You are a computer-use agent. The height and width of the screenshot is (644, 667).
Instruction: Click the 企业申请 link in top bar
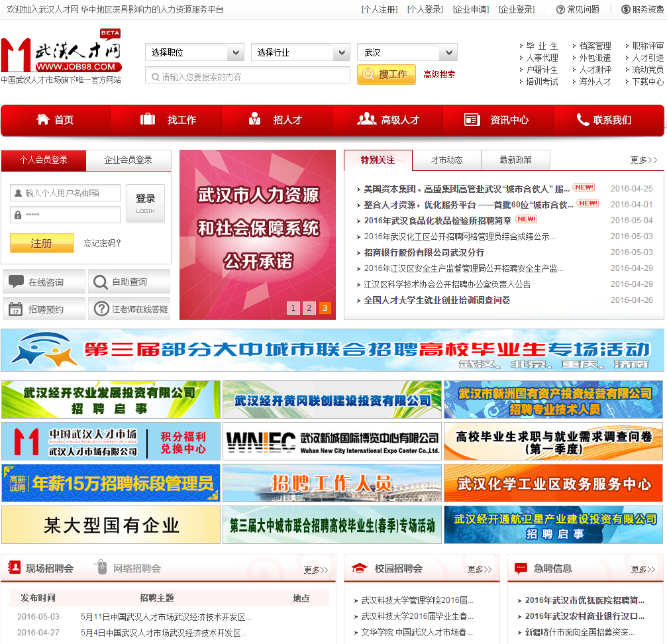(x=471, y=9)
